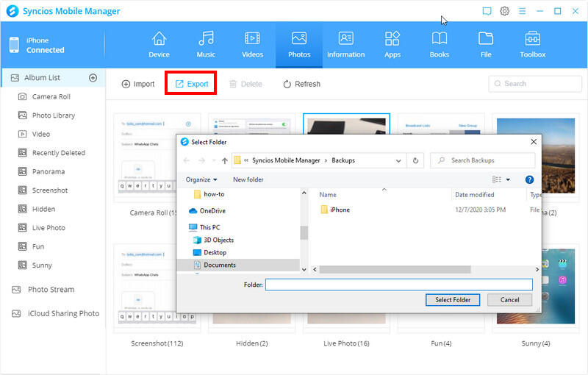Click the dialog Forward arrow

[x=201, y=160]
